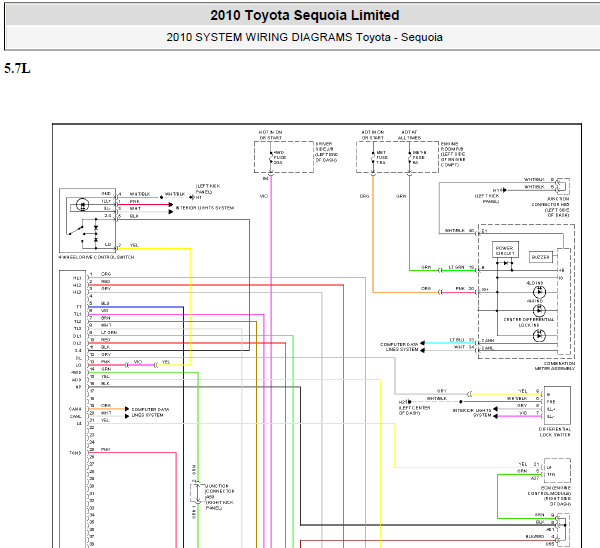This screenshot has width=600, height=548.
Task: Click the MET fuse in engine room R/B
Action: (x=373, y=157)
